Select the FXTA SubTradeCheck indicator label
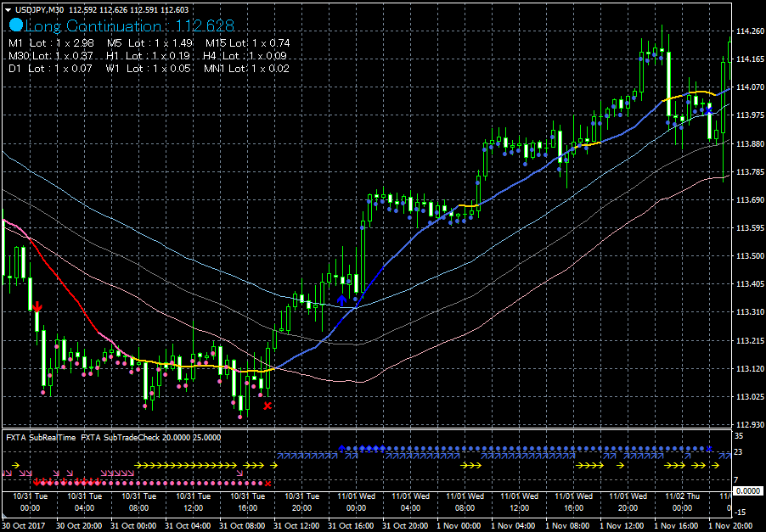 pos(150,437)
